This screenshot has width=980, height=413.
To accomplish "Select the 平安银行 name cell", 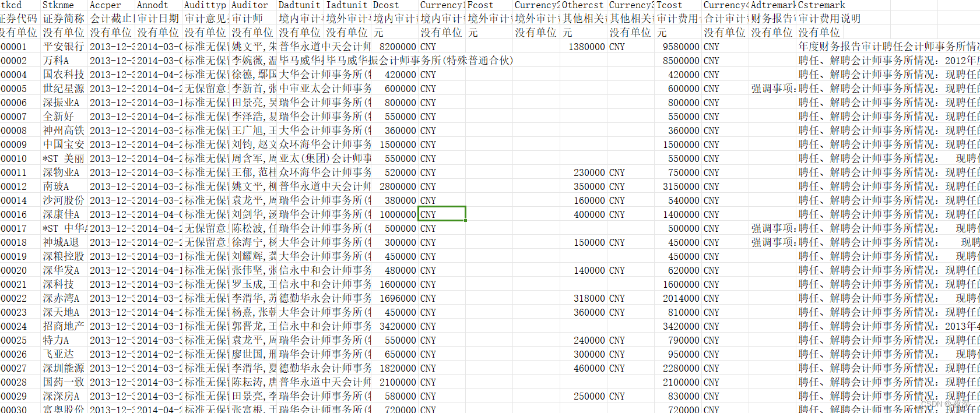I will pyautogui.click(x=64, y=47).
